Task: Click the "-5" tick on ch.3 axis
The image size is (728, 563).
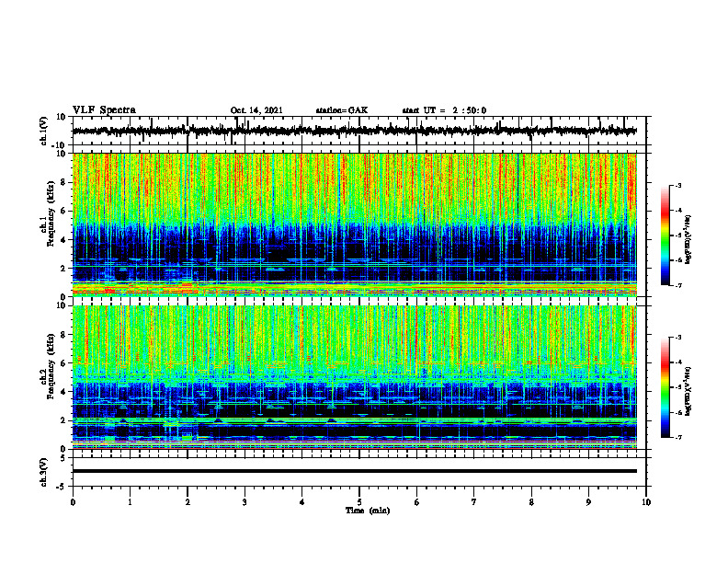Action: (x=63, y=486)
